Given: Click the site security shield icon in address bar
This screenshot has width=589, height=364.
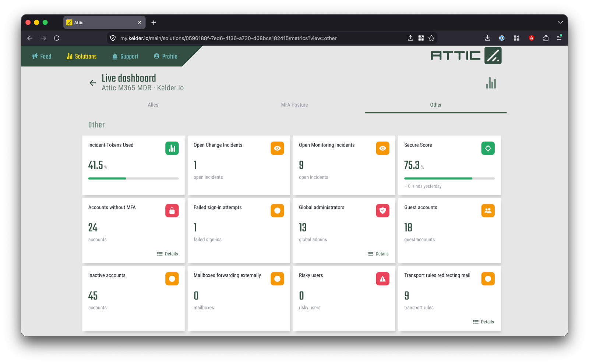Looking at the screenshot, I should 113,38.
